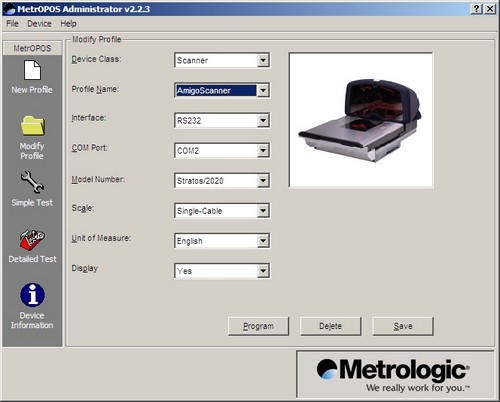Open the New Profile page icon
Screen dimensions: 500x402
point(32,70)
